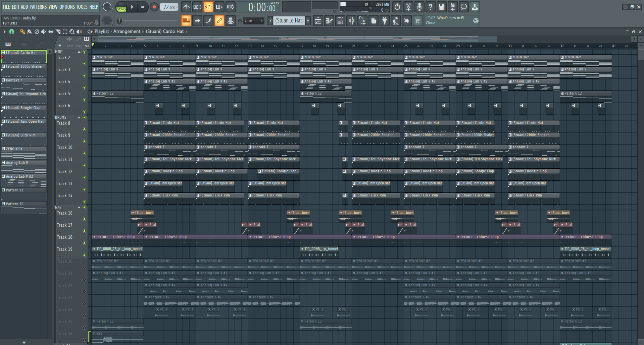
Task: Click the one-click recording microphone icon
Action: pyautogui.click(x=419, y=7)
